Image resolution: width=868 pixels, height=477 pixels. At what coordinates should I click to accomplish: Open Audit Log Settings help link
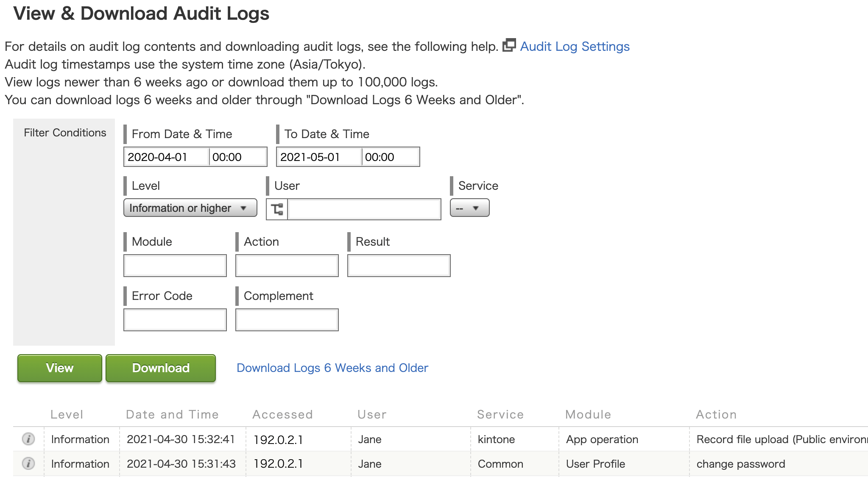pos(575,46)
